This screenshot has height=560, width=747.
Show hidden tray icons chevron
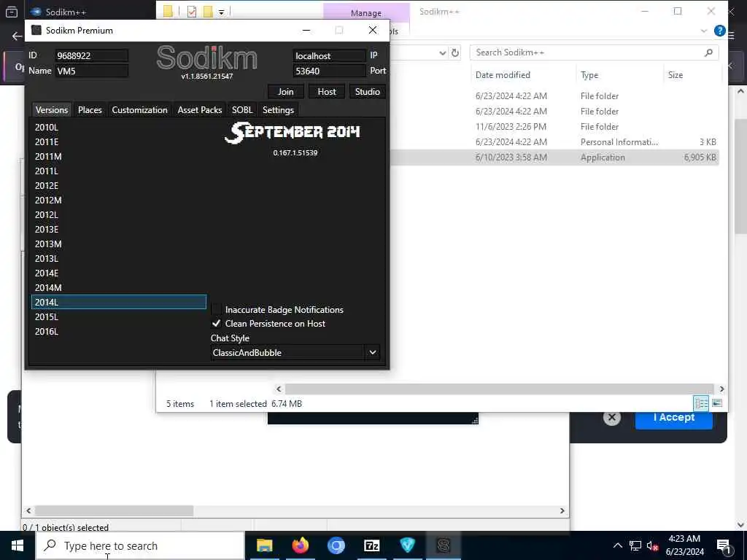[617, 545]
